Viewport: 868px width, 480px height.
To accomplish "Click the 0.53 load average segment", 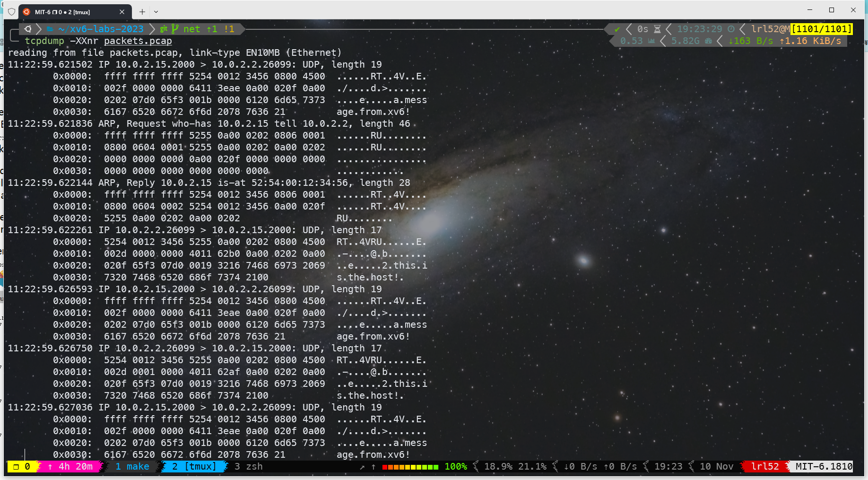I will point(637,41).
